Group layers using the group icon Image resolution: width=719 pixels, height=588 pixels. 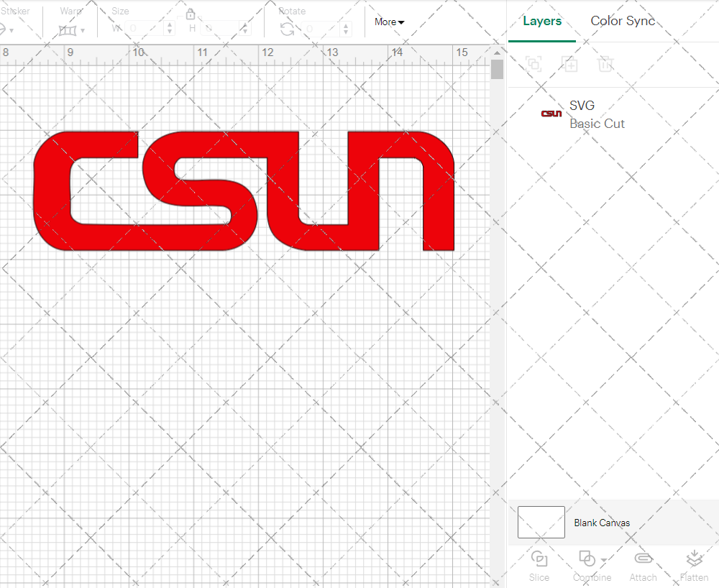point(533,64)
